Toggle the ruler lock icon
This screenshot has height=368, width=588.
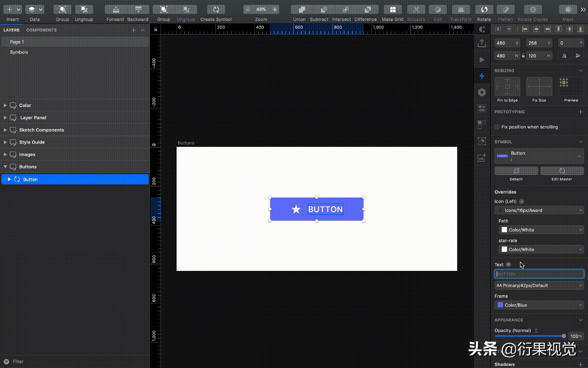(156, 29)
